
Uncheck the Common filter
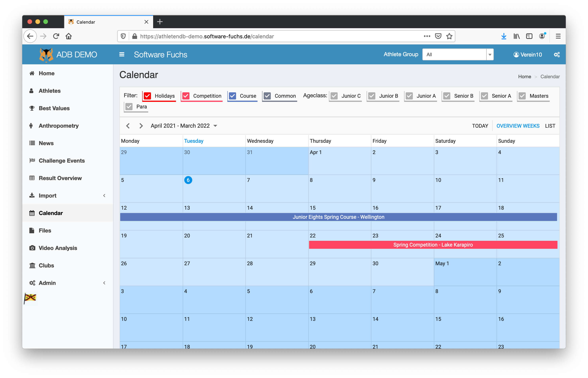(x=267, y=96)
